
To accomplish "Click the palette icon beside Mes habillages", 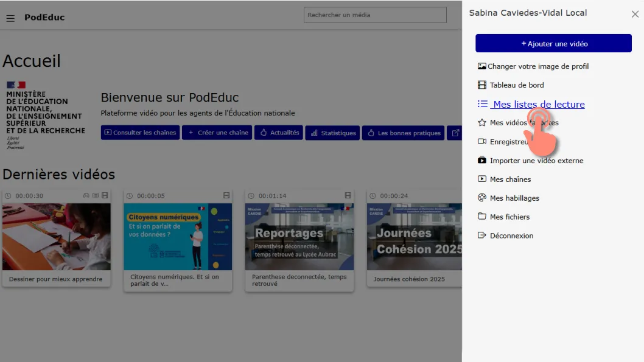I will point(481,198).
